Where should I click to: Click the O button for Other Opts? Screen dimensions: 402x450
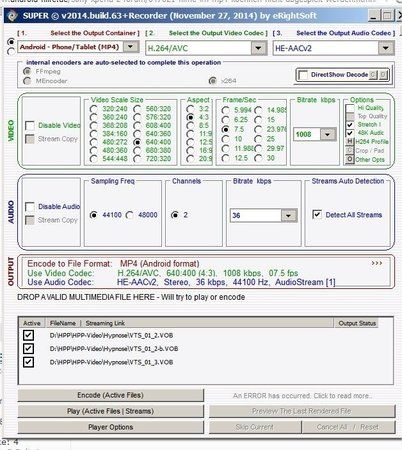click(x=349, y=159)
